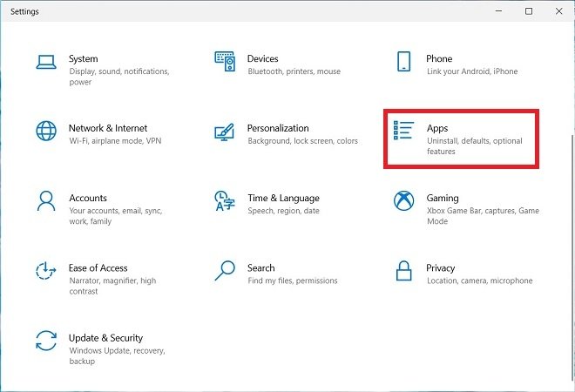Image resolution: width=575 pixels, height=392 pixels.
Task: Go to Network & Internet title
Action: [x=108, y=128]
